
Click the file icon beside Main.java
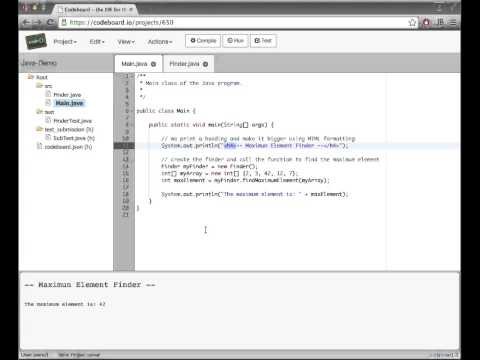click(48, 103)
